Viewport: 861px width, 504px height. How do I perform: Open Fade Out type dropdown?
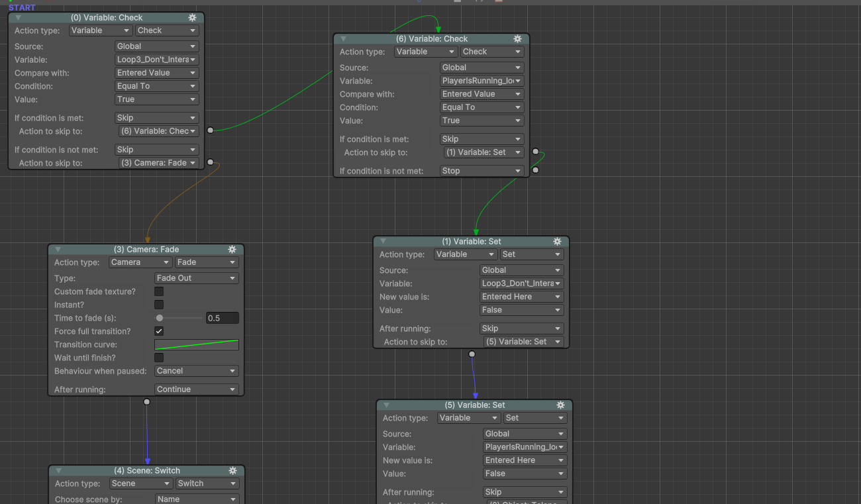(x=197, y=278)
